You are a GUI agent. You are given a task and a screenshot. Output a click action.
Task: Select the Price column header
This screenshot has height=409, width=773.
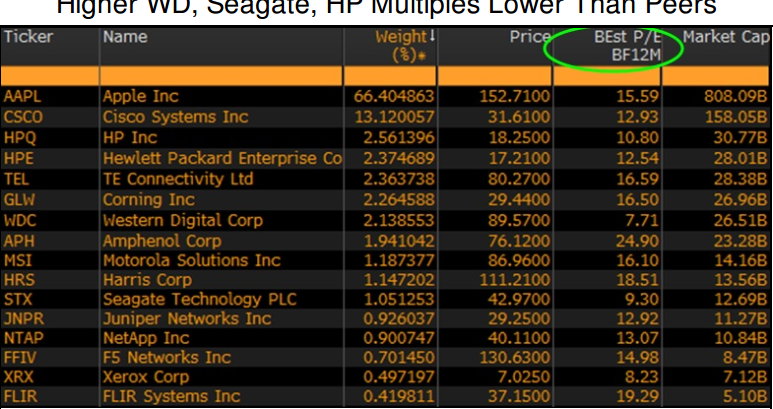coord(528,38)
